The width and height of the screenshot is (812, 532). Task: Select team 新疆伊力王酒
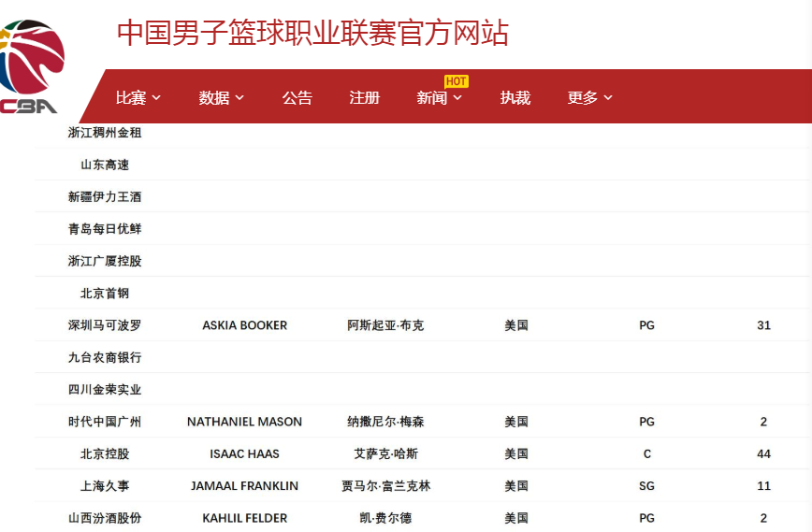click(105, 196)
